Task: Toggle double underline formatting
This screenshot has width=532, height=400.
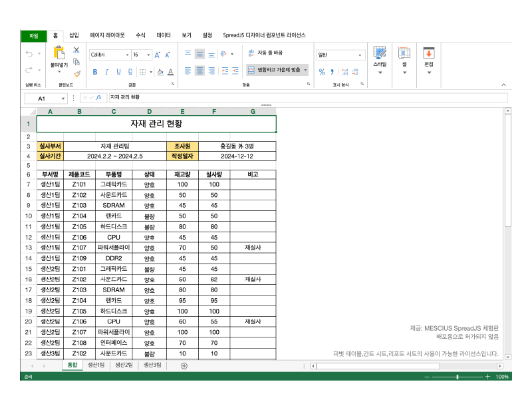Action: coord(130,72)
